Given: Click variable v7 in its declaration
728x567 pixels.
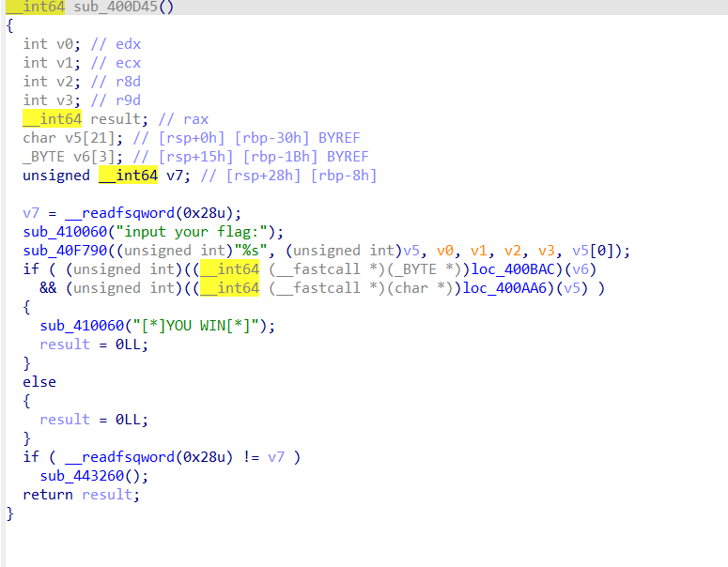Looking at the screenshot, I should point(174,176).
